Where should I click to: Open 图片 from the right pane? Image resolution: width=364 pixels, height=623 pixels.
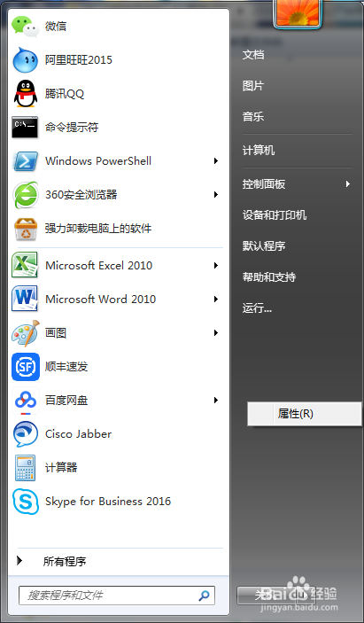point(253,86)
